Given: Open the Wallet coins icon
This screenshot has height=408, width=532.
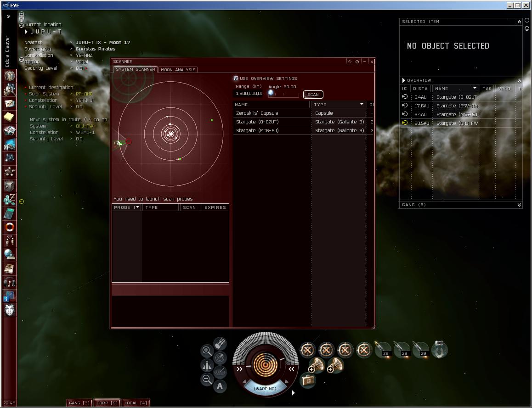Looking at the screenshot, I should pos(10,200).
